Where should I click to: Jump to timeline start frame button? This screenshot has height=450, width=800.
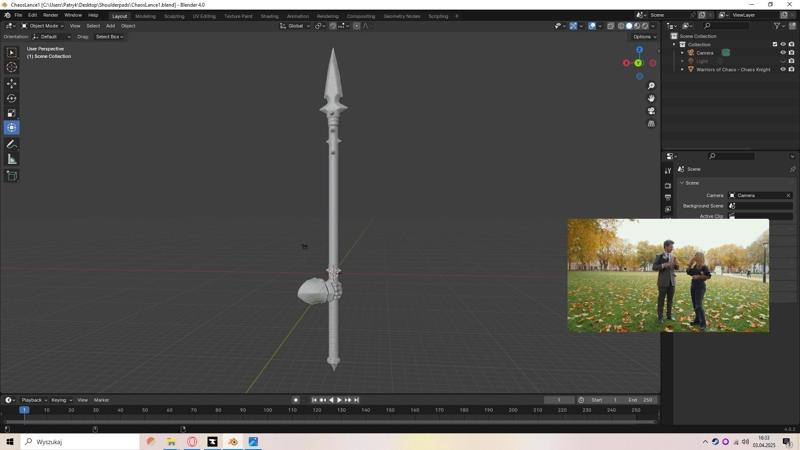314,400
